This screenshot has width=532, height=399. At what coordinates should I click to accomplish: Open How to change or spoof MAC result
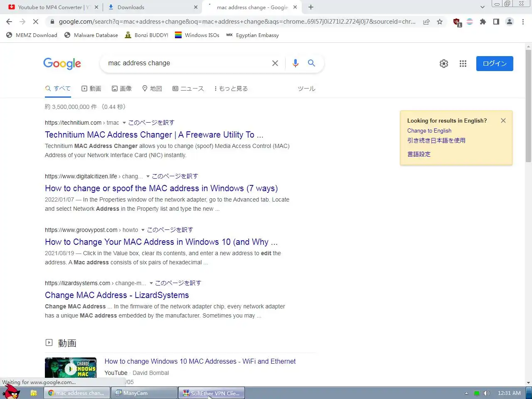pos(161,188)
